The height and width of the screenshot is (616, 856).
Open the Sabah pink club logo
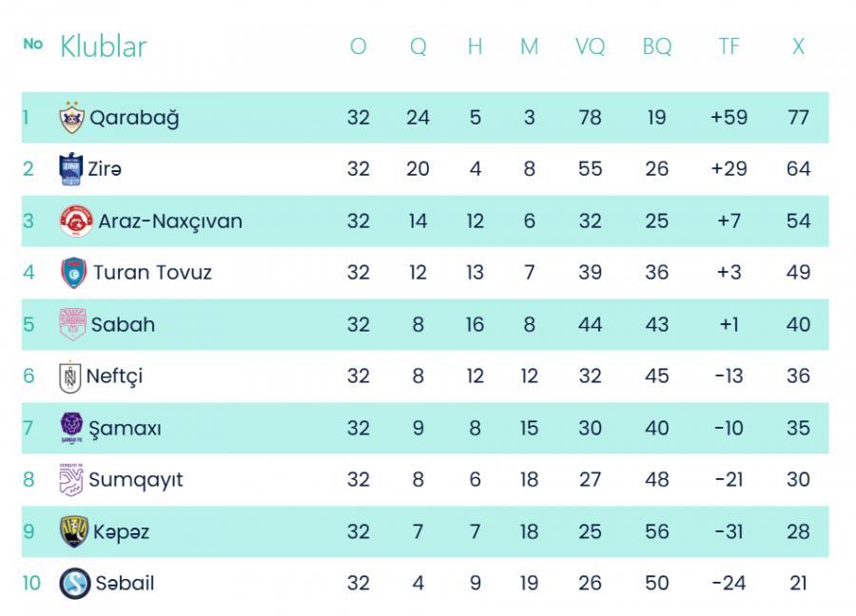tap(72, 324)
